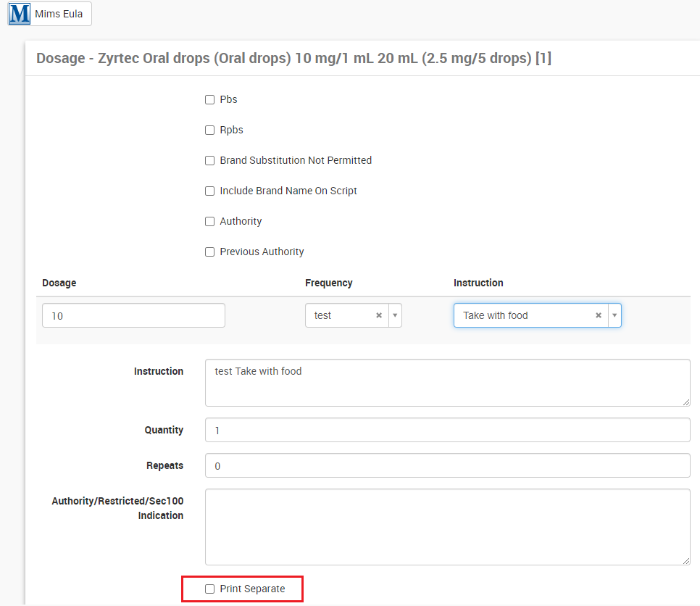700x606 pixels.
Task: Expand the Instruction dropdown arrow
Action: coord(614,315)
